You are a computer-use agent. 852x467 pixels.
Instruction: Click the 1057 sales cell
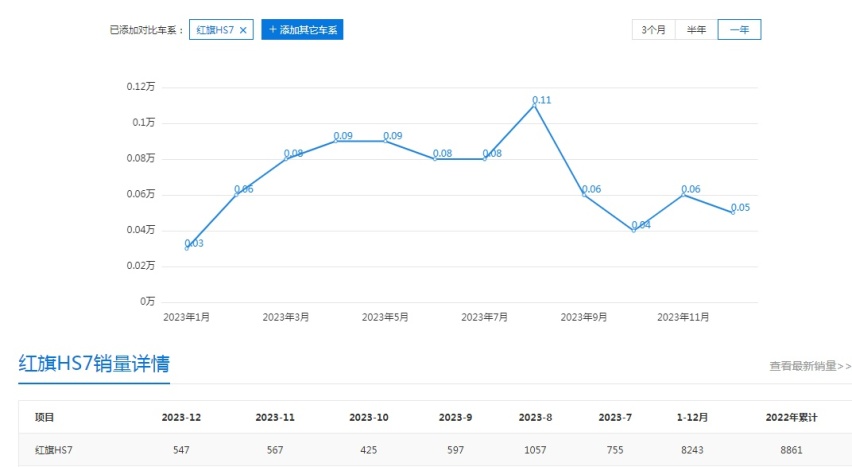[x=535, y=450]
